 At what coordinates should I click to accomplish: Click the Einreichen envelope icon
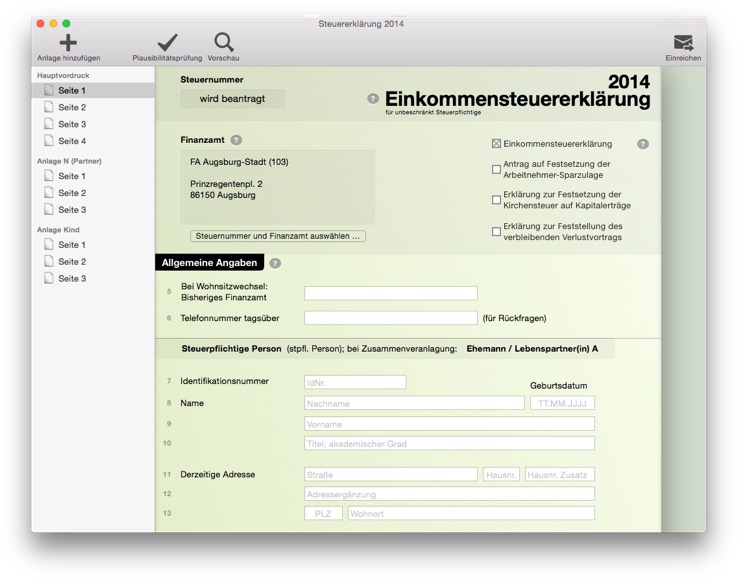click(x=683, y=43)
